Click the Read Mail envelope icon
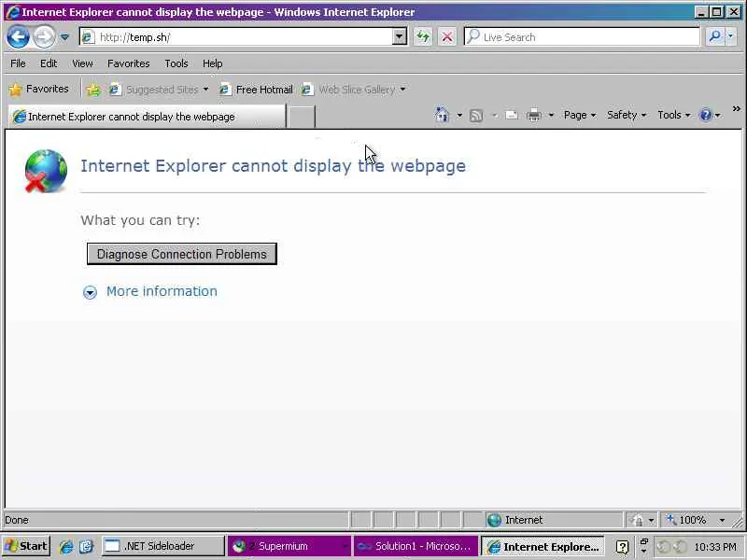The image size is (747, 560). (512, 115)
